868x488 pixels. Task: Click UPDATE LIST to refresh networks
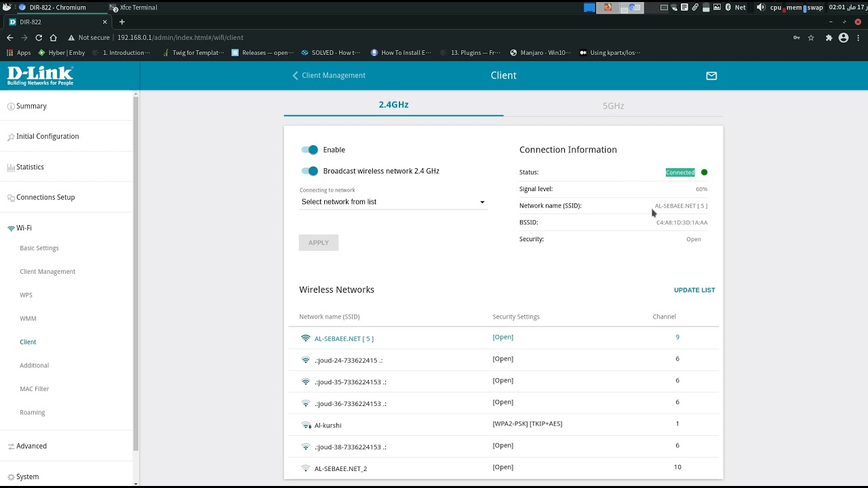coord(694,290)
